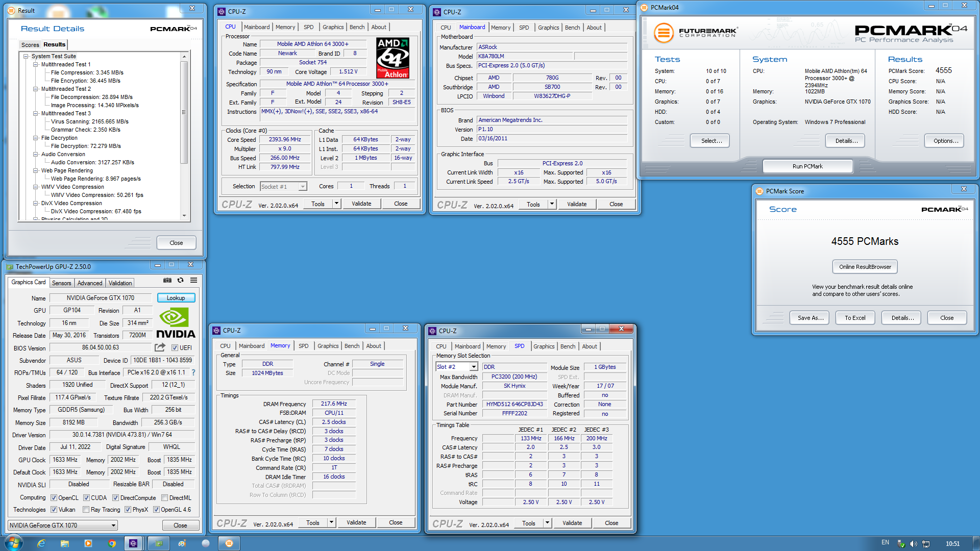
Task: Click the Options... button under Results
Action: pyautogui.click(x=944, y=141)
